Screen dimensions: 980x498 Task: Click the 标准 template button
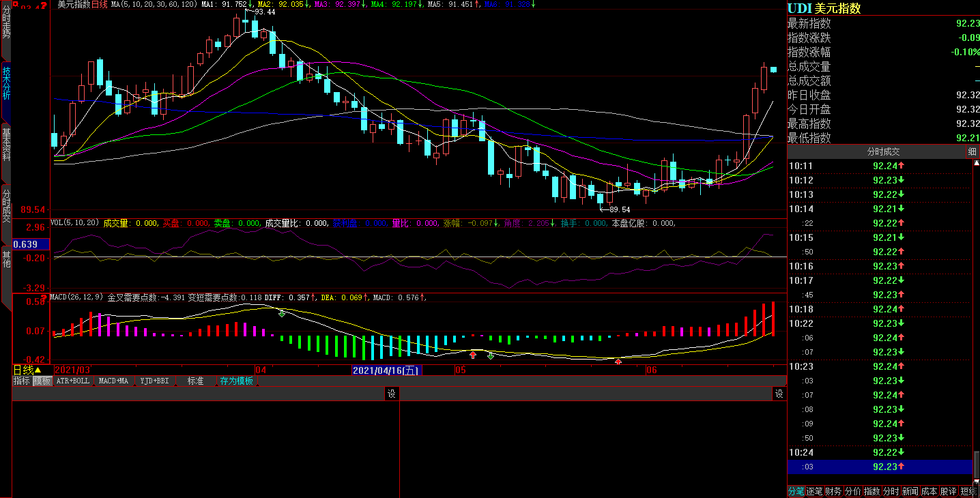[196, 381]
